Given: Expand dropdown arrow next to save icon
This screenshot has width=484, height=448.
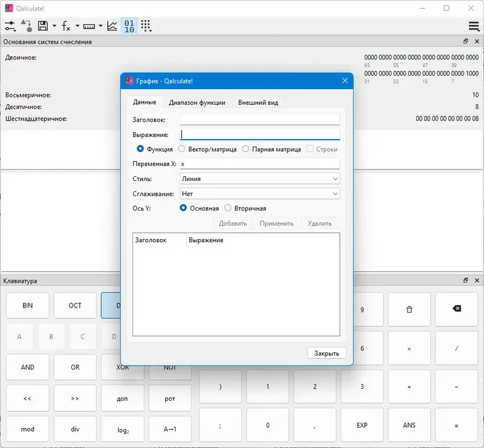Looking at the screenshot, I should point(54,26).
